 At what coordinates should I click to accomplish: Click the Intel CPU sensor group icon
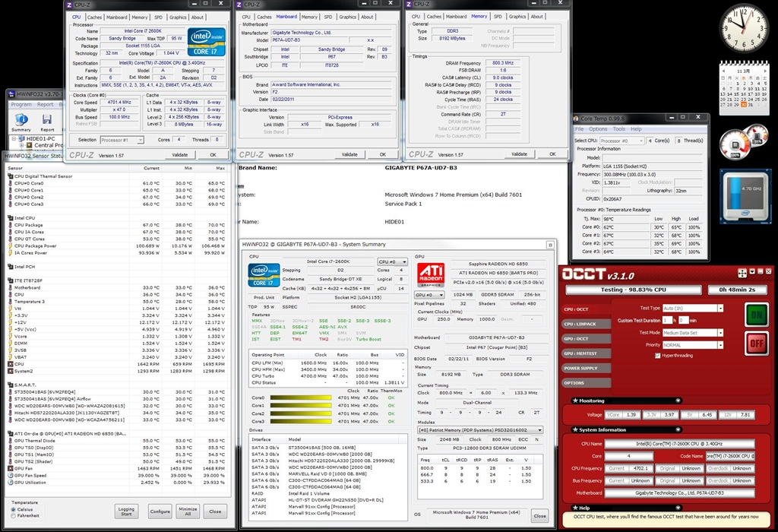tap(11, 218)
